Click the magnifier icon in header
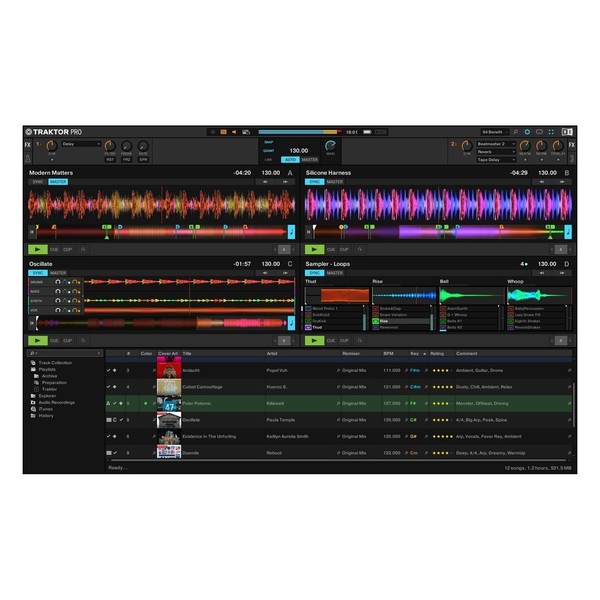Viewport: 600px width, 600px height. click(x=515, y=132)
